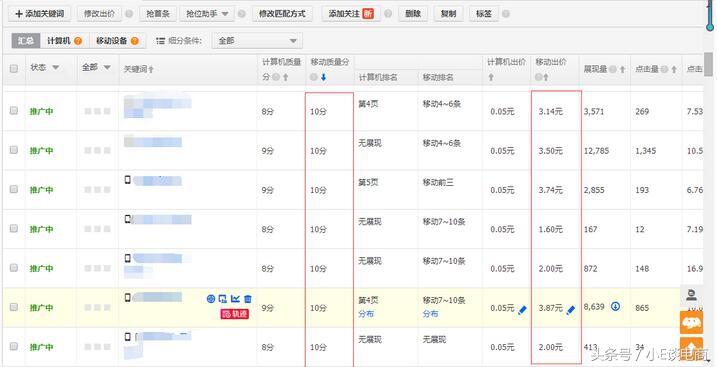The height and width of the screenshot is (367, 717).
Task: Click the 计算机排名 column header
Action: [378, 78]
